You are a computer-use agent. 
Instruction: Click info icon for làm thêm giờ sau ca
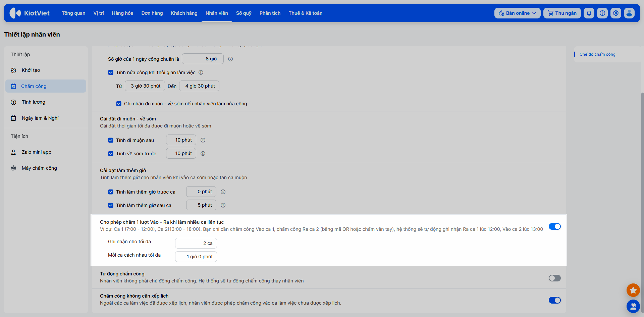point(223,205)
